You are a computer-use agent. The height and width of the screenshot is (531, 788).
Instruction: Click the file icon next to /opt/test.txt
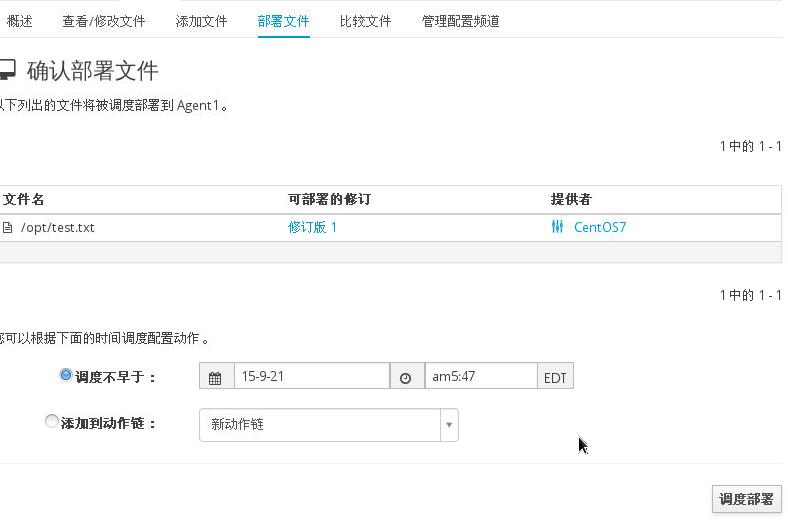point(8,228)
